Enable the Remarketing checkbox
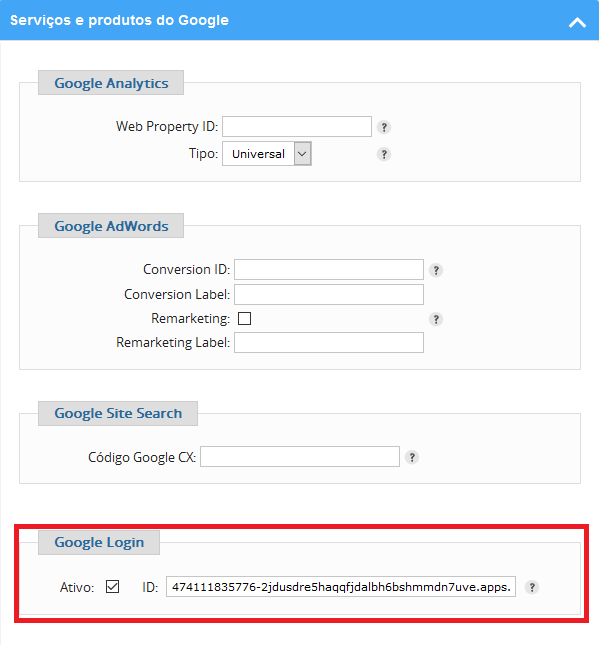Viewport: 599px width, 645px height. click(244, 318)
